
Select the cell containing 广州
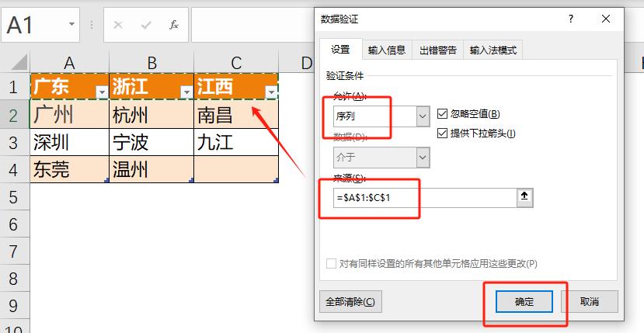click(69, 114)
